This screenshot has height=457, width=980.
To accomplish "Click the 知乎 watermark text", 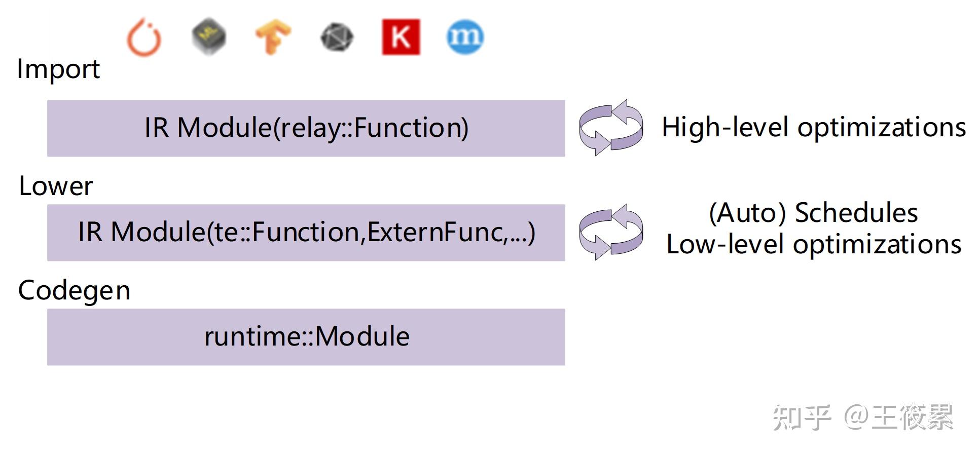I will (x=802, y=418).
